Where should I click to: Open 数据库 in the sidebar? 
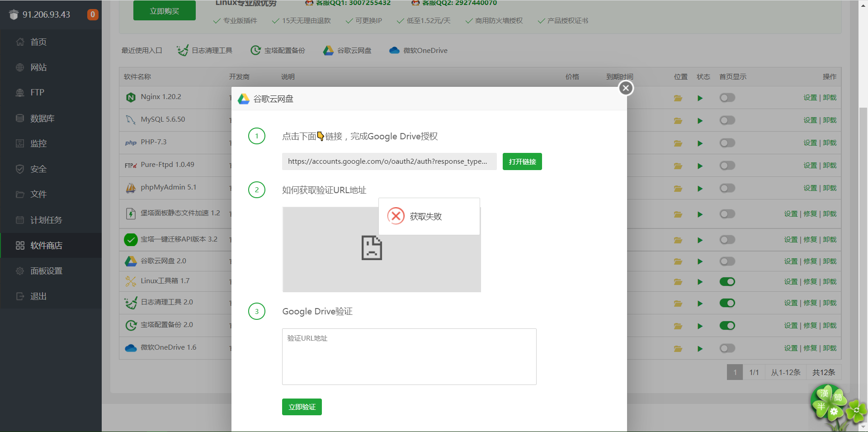tap(42, 118)
